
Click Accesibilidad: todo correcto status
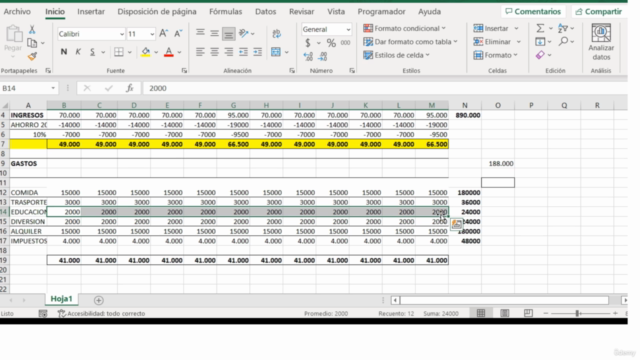pyautogui.click(x=102, y=313)
